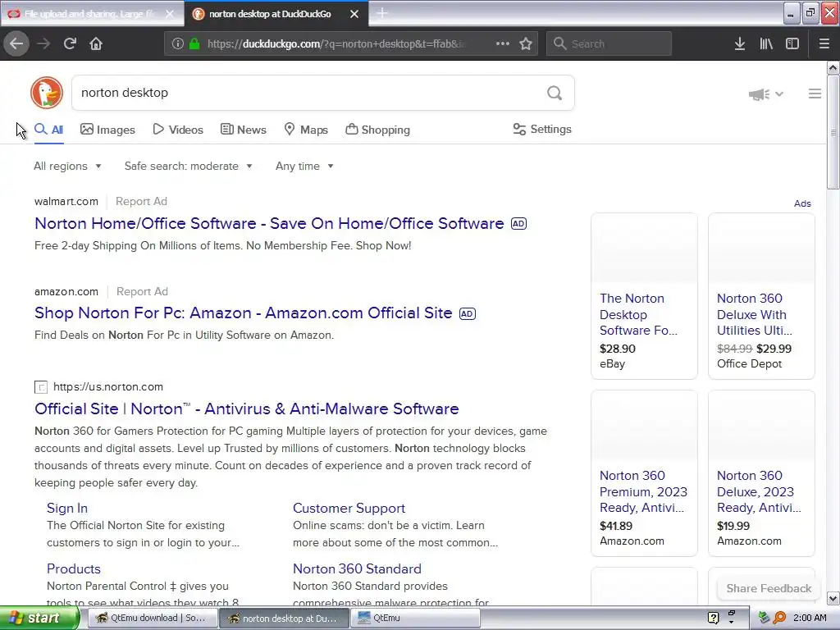
Task: Open Official Site Norton Antivirus result
Action: tap(246, 409)
